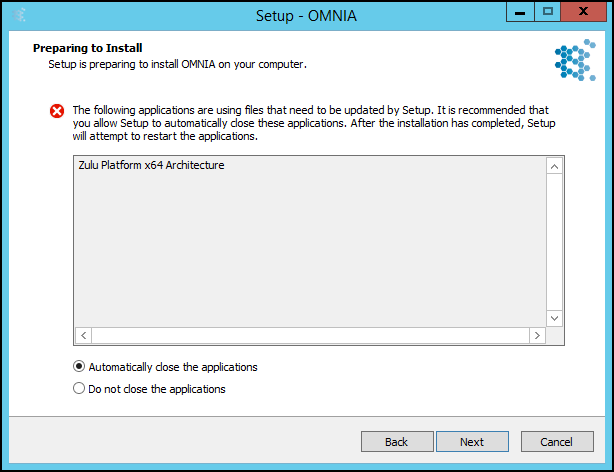Click the OMNIA hexagon logo in header
Screen dimensions: 614x472
point(575,60)
